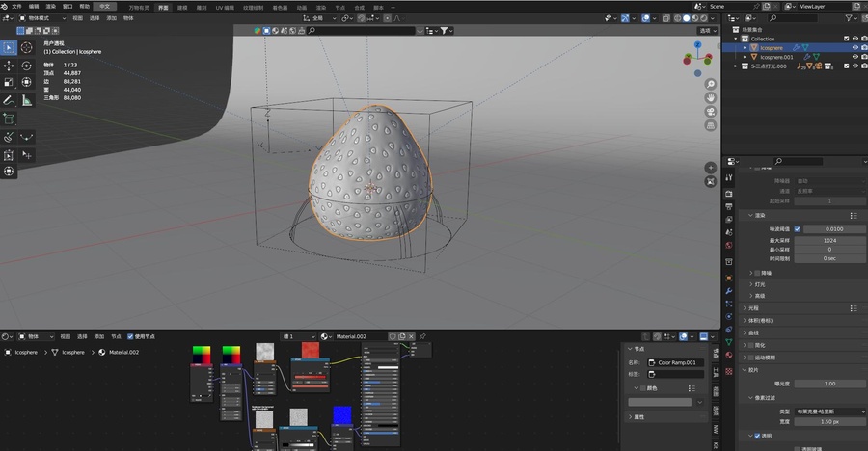Uncheck the 使用节点 checkbox
The width and height of the screenshot is (868, 451).
(130, 336)
